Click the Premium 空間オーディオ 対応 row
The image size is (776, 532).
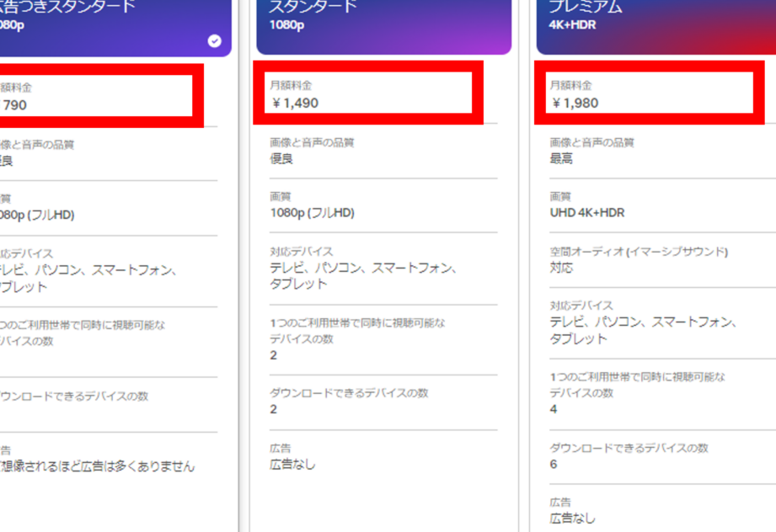[662, 259]
